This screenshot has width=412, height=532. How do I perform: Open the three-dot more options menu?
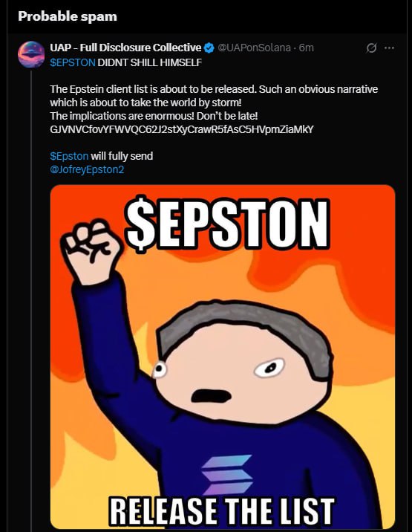[x=389, y=48]
